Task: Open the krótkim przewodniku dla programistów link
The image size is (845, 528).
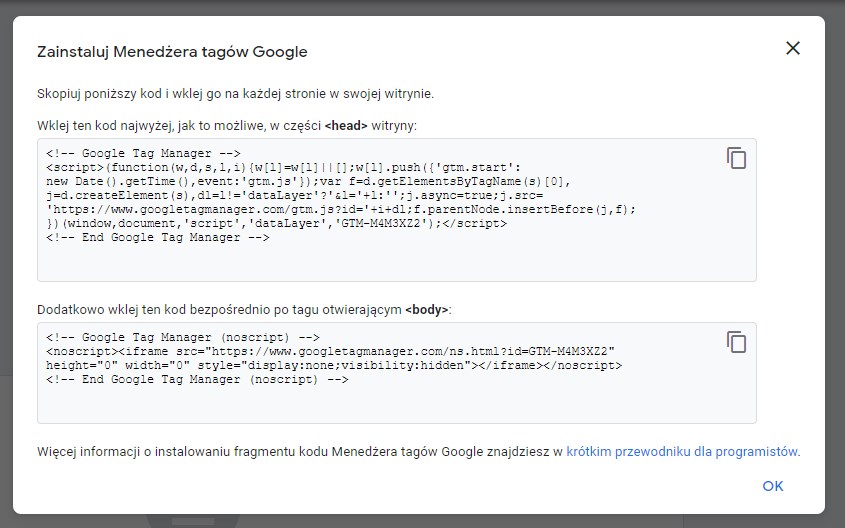Action: [682, 451]
